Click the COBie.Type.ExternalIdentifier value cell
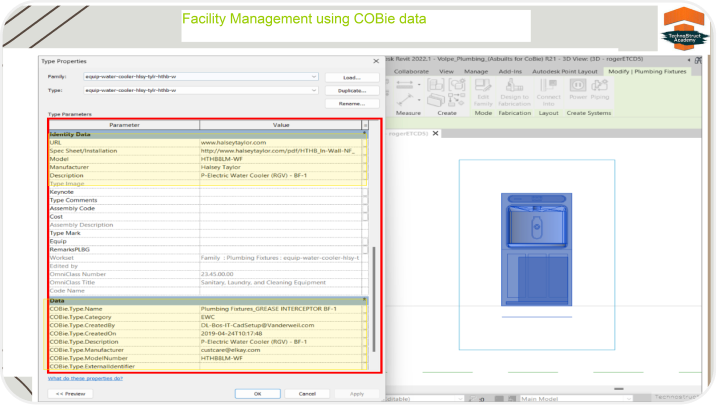Viewport: 717px width, 405px height. coord(281,367)
